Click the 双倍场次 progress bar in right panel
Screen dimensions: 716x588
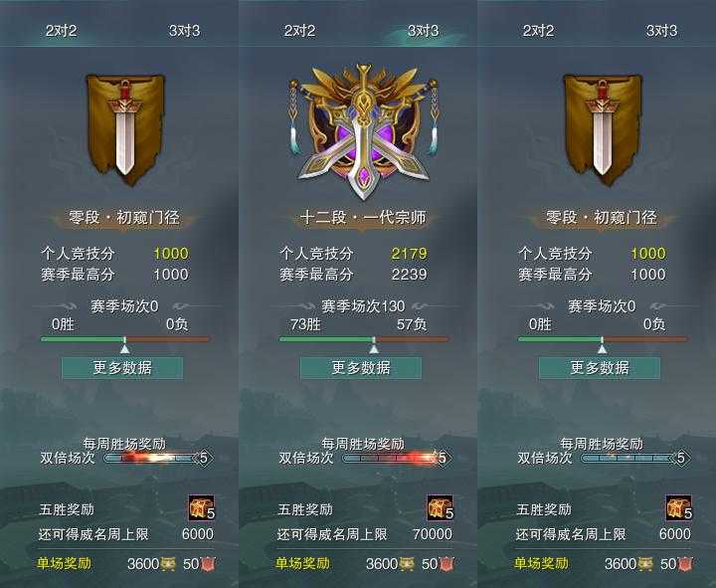(628, 458)
